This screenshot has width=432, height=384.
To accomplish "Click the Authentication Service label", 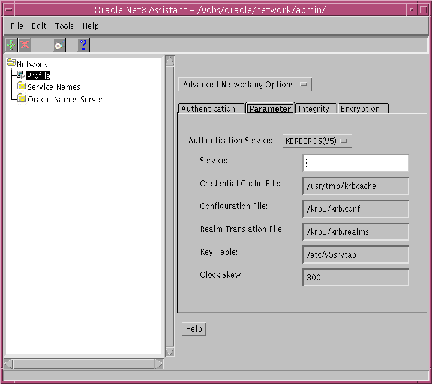I will (x=230, y=140).
